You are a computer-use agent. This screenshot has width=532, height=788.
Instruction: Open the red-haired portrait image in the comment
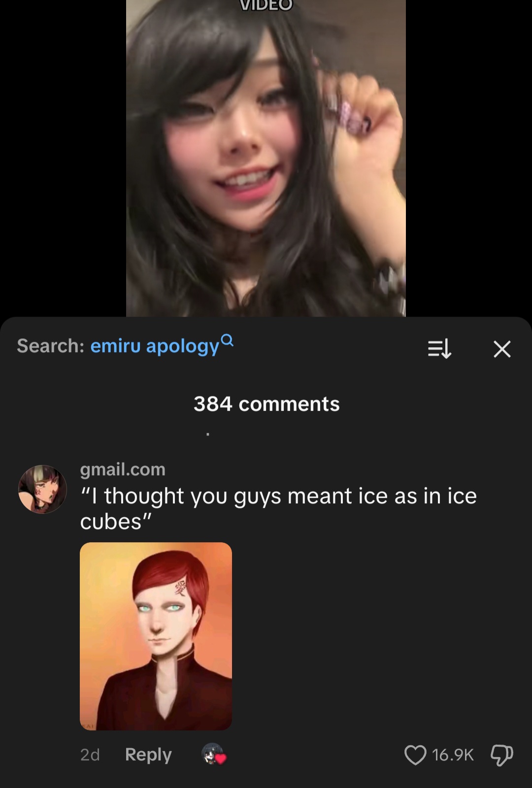point(156,636)
